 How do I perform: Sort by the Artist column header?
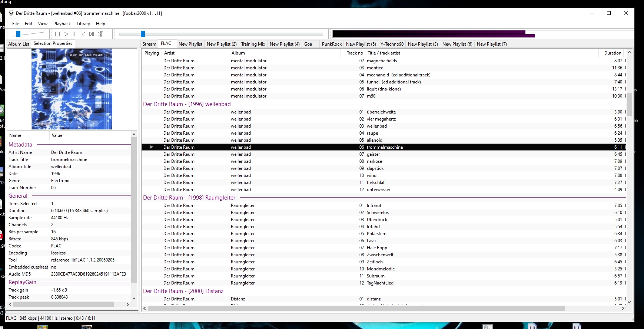[x=195, y=53]
